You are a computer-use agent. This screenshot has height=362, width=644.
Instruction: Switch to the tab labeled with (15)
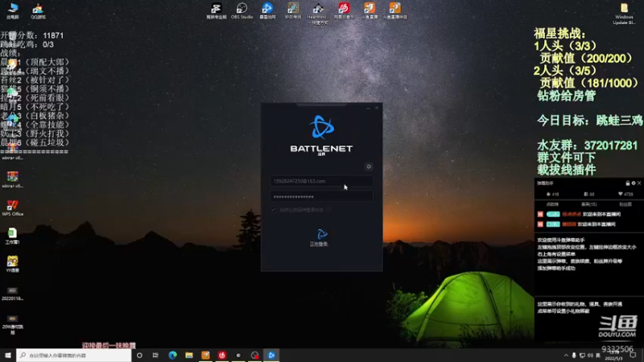click(x=589, y=204)
